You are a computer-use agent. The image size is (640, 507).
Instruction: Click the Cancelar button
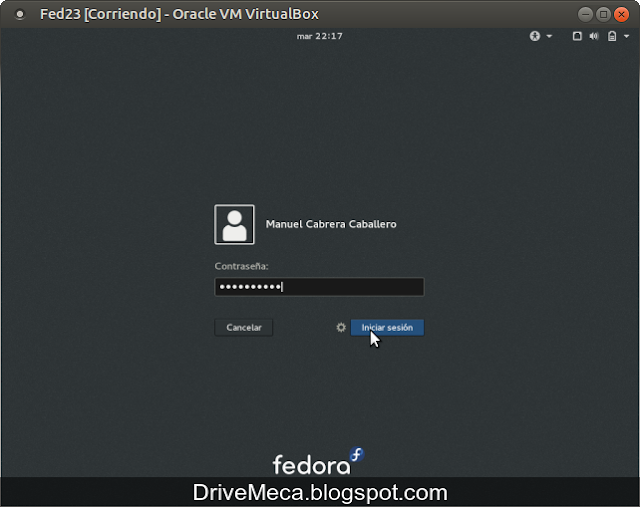pyautogui.click(x=244, y=327)
